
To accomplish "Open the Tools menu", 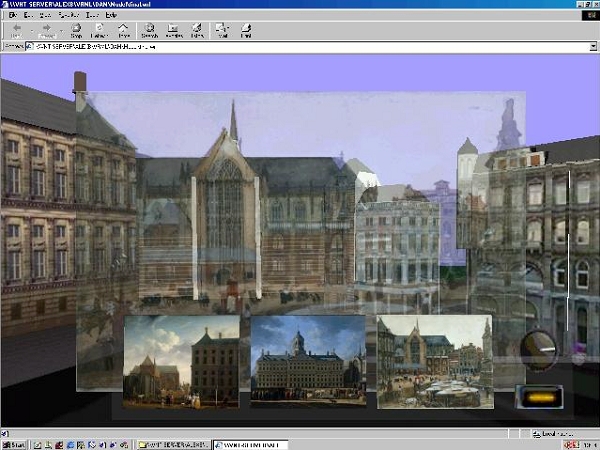I will click(92, 15).
